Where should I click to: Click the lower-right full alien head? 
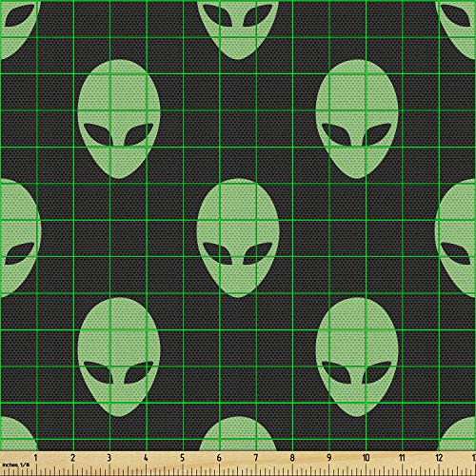point(357,357)
